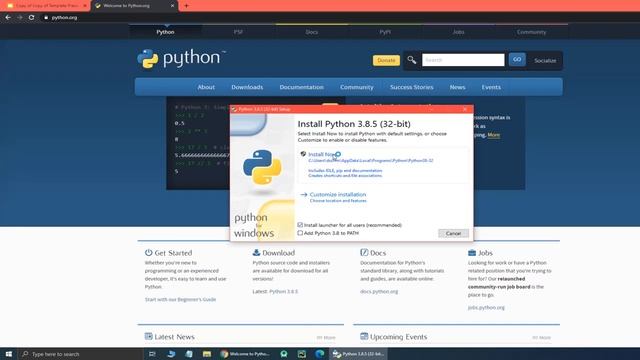Image resolution: width=640 pixels, height=360 pixels.
Task: Open the Windows Start menu
Action: (x=9, y=354)
